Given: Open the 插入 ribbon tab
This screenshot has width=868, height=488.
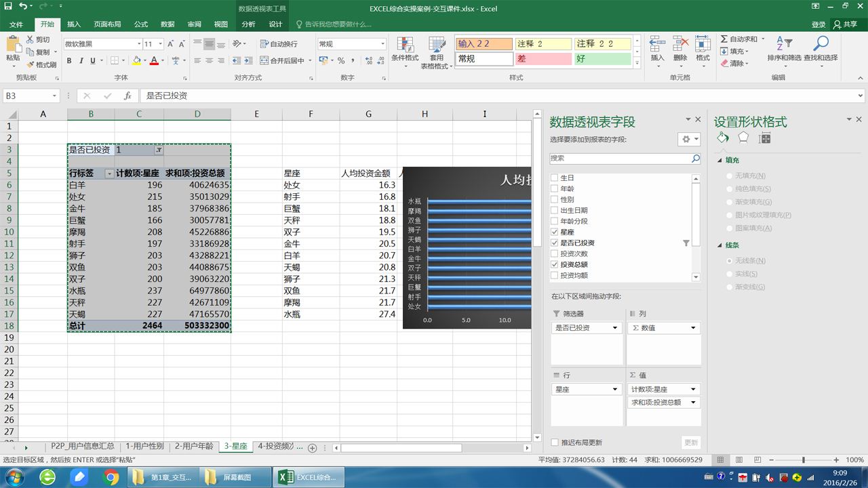Looking at the screenshot, I should pyautogui.click(x=74, y=24).
